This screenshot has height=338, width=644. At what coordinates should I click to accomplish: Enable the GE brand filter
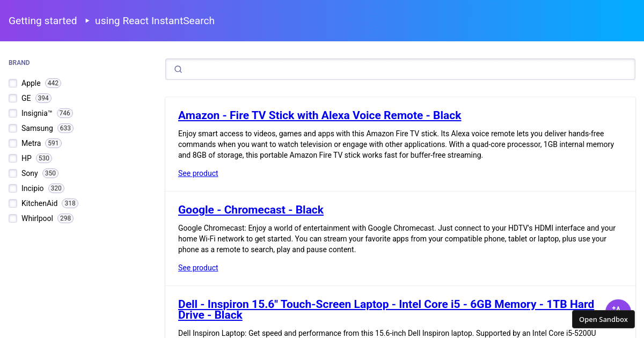click(13, 98)
